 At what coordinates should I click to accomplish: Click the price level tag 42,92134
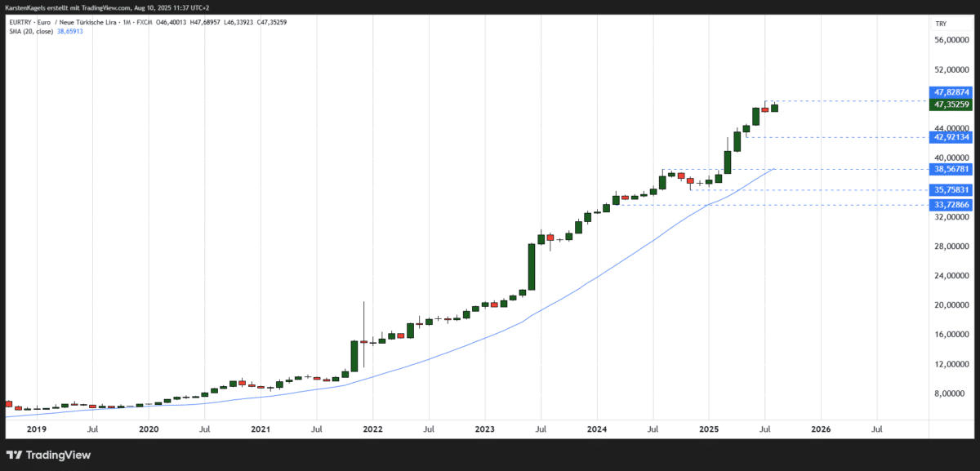tap(952, 137)
